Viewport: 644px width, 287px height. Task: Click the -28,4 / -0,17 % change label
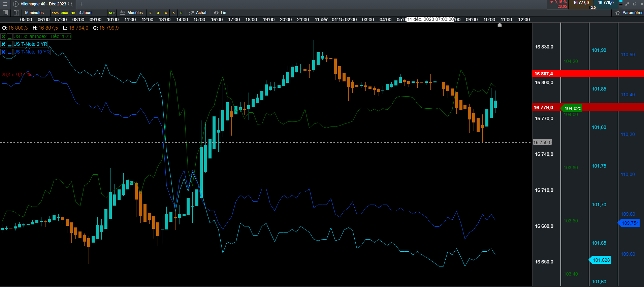click(x=15, y=74)
